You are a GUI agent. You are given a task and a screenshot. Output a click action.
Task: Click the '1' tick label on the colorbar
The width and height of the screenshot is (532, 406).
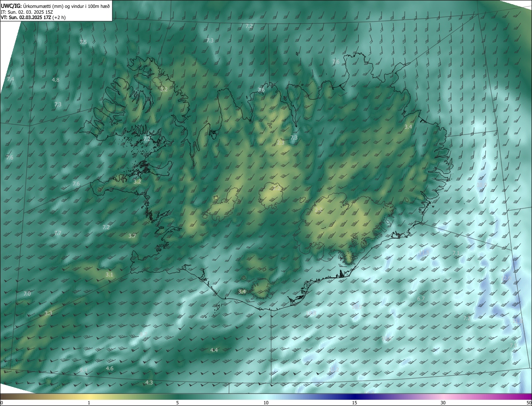[89, 403]
